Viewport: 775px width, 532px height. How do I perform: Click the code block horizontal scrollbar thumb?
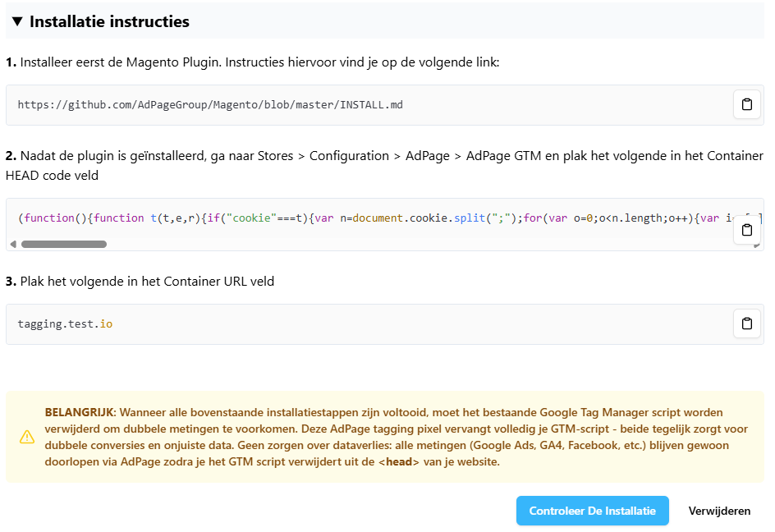point(63,244)
